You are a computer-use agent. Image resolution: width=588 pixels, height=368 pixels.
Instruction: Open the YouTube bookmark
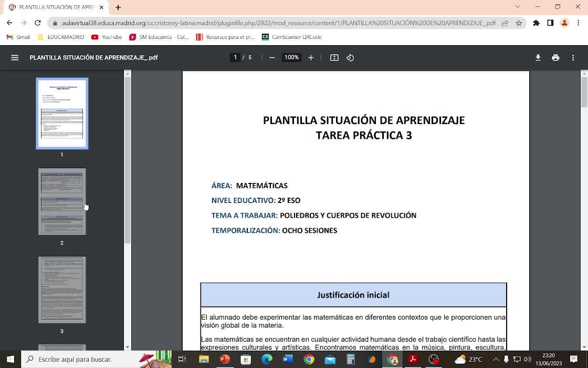point(107,37)
